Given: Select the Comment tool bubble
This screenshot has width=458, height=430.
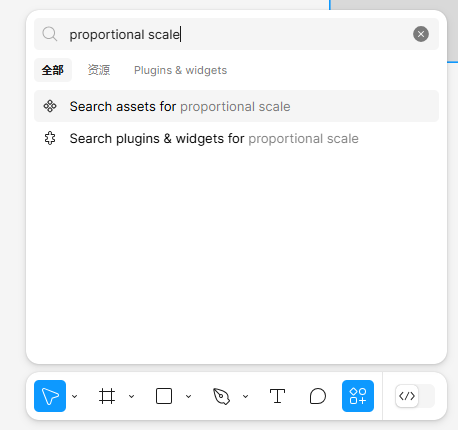Looking at the screenshot, I should point(318,396).
